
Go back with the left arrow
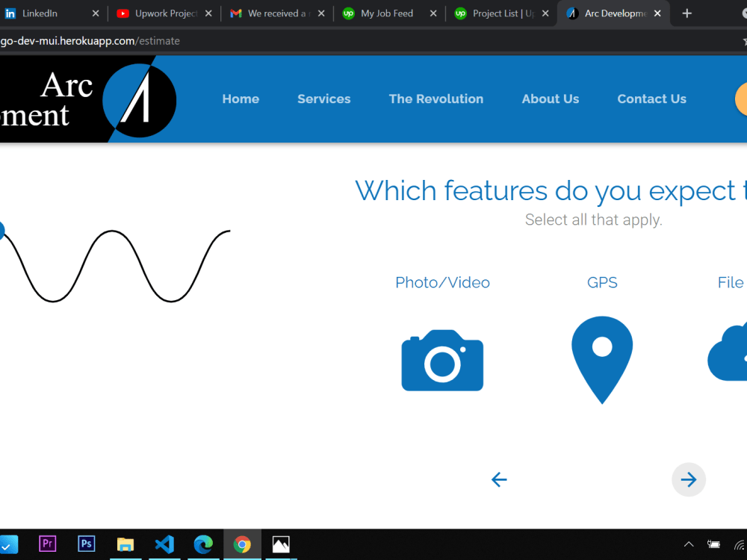[499, 479]
